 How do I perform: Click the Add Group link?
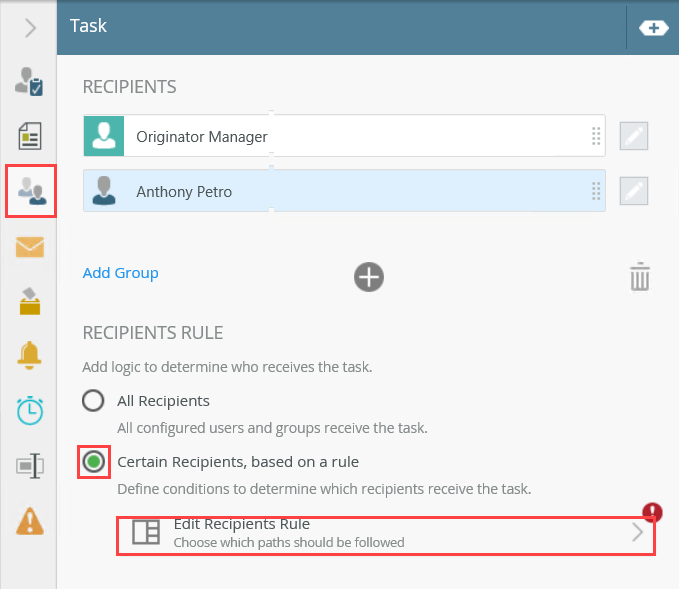click(x=120, y=273)
